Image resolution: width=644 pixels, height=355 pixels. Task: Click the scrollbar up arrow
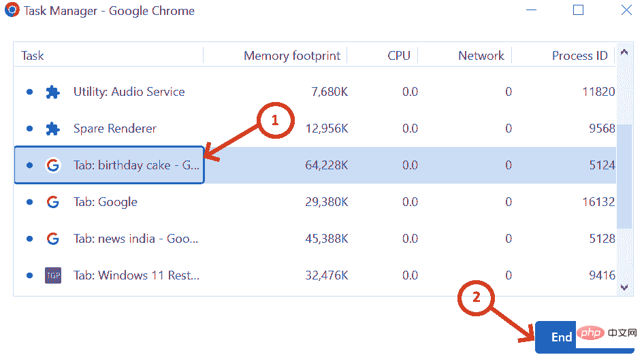(x=624, y=52)
